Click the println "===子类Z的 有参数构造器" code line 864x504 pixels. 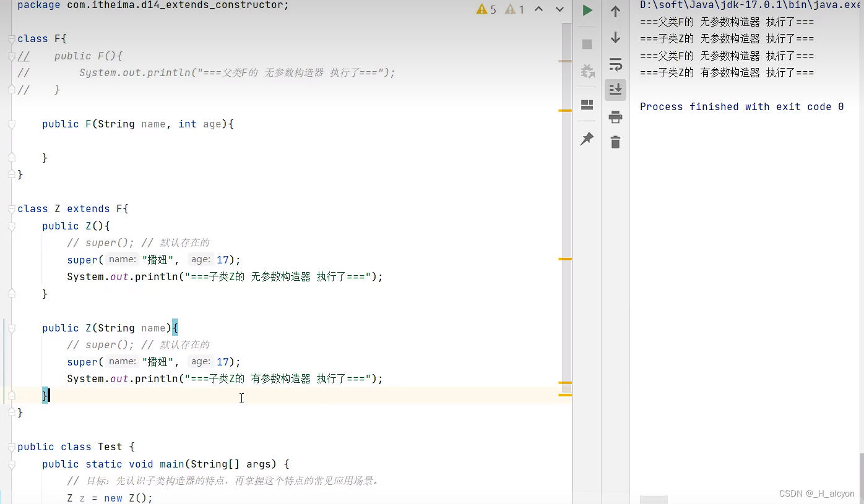pyautogui.click(x=225, y=379)
